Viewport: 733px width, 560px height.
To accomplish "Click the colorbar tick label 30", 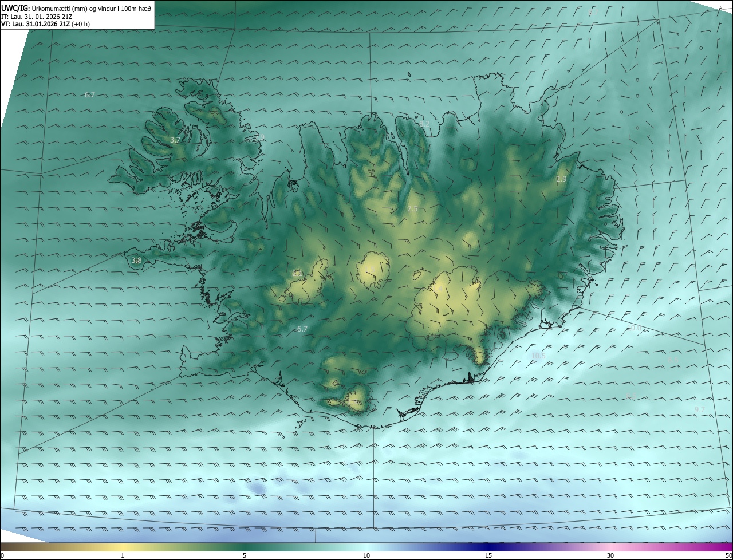I will pyautogui.click(x=610, y=555).
